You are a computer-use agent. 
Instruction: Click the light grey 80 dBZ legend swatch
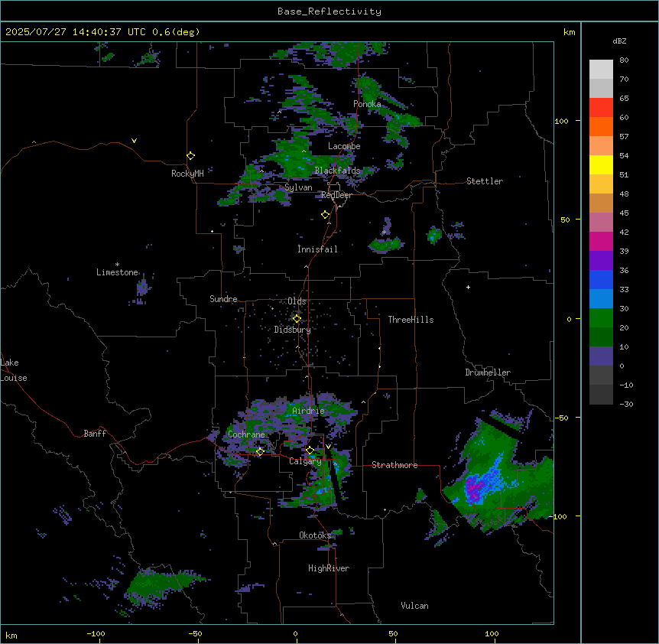[601, 70]
